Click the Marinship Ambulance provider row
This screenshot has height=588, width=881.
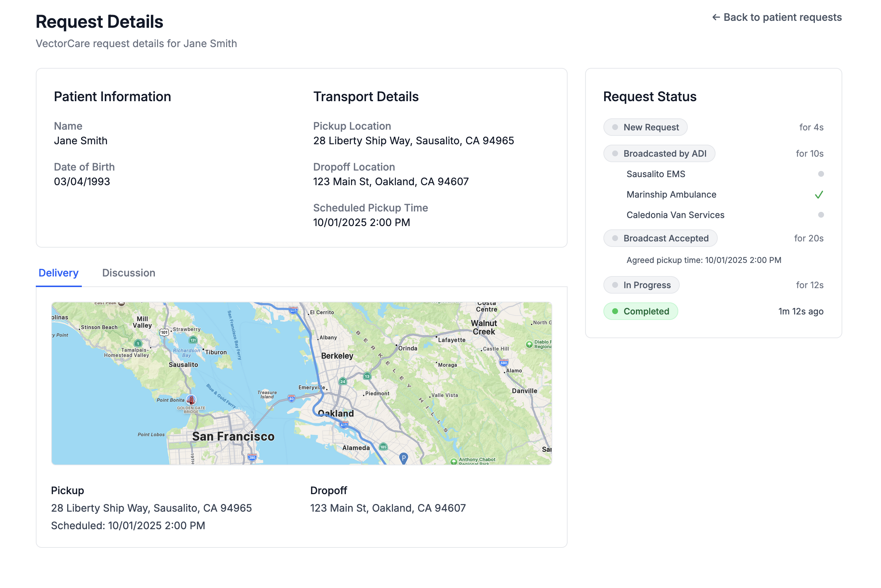point(671,195)
